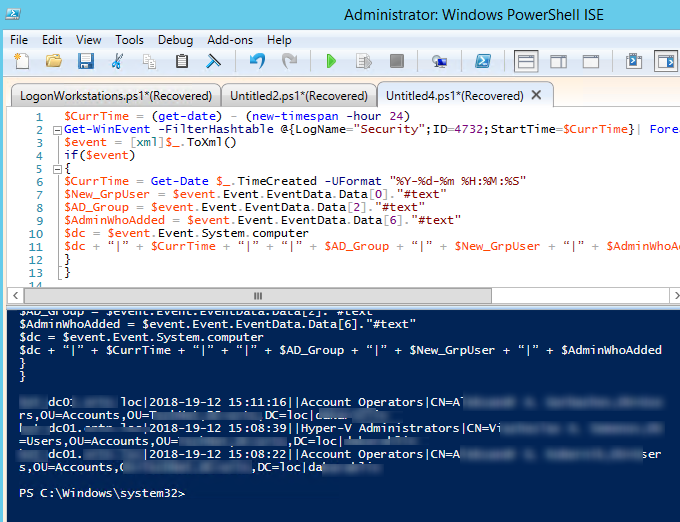This screenshot has width=680, height=522.
Task: Open a script file with folder icon
Action: (53, 61)
